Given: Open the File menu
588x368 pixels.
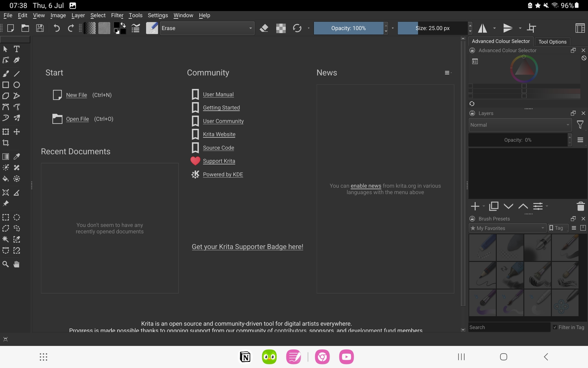Looking at the screenshot, I should [8, 15].
